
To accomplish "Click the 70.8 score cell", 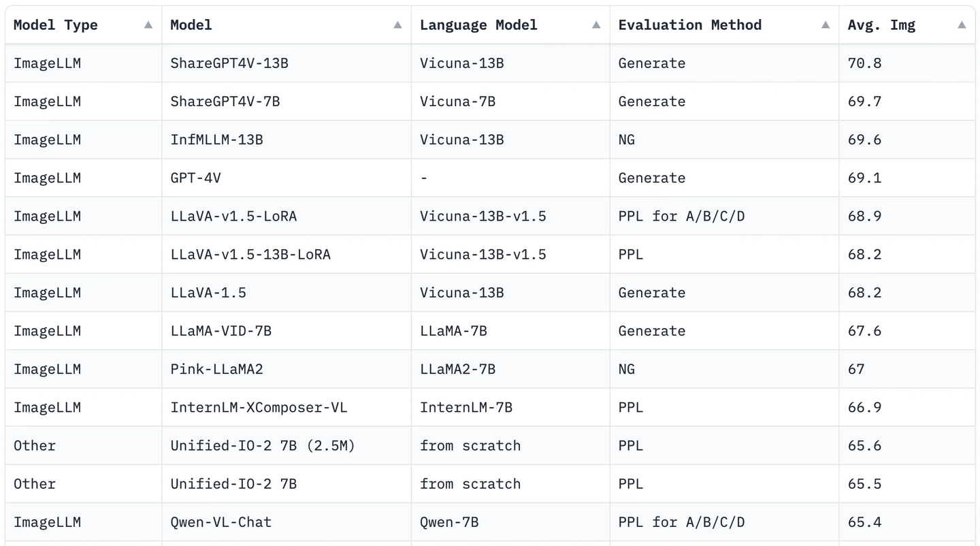I will pyautogui.click(x=907, y=63).
